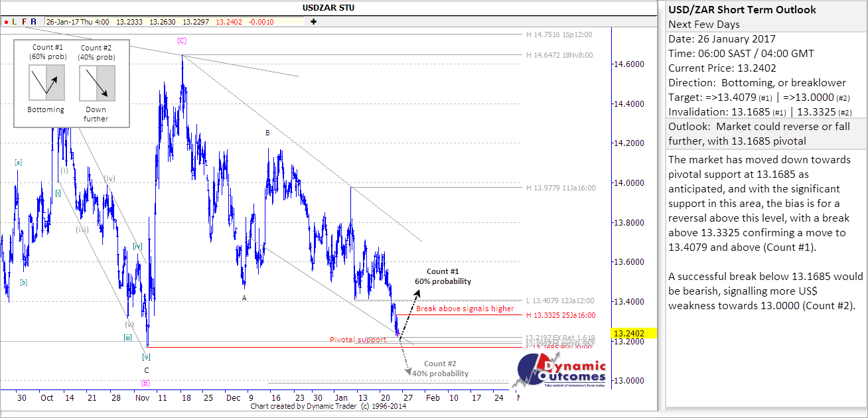Image resolution: width=868 pixels, height=418 pixels.
Task: Click the 'Count #2 40% probability' chart label
Action: [x=441, y=368]
